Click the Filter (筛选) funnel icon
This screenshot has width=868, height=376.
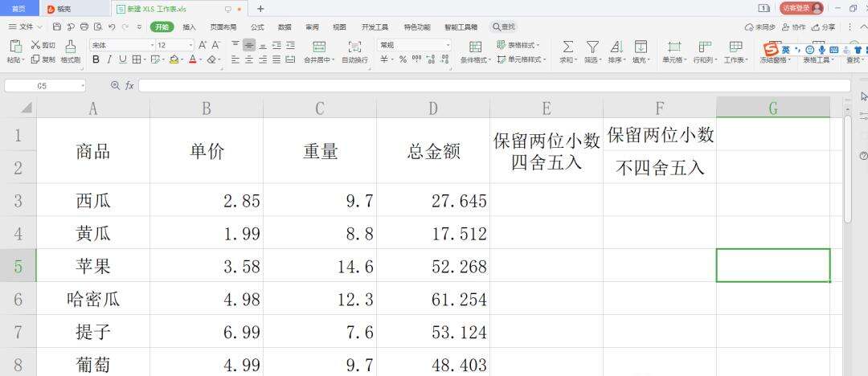point(592,46)
